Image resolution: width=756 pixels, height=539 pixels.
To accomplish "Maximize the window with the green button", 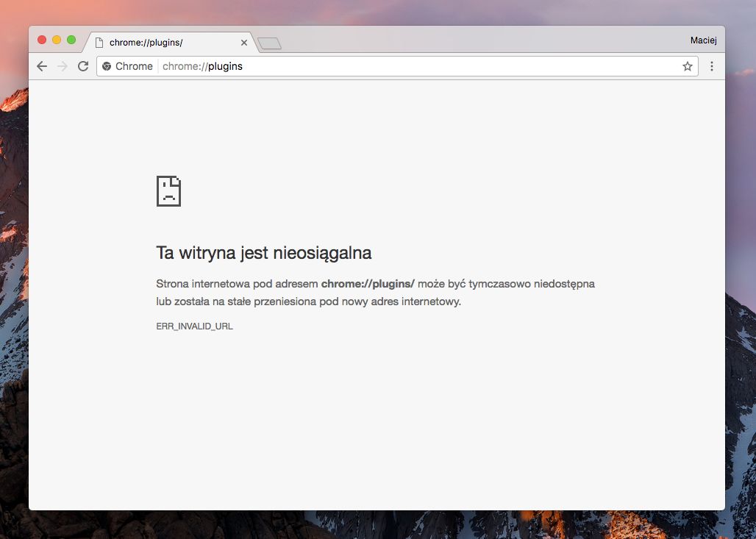I will 71,40.
